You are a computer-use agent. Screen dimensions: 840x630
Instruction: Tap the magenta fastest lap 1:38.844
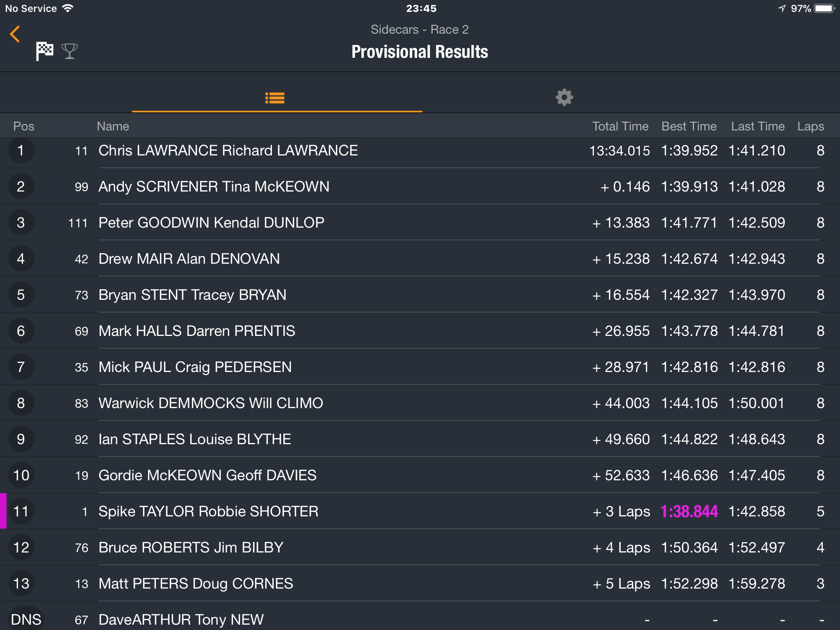[689, 511]
